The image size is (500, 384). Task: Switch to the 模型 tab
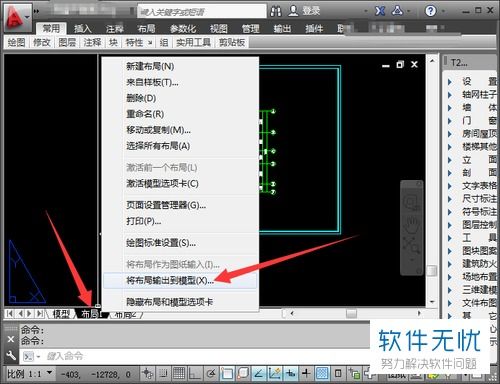[62, 314]
